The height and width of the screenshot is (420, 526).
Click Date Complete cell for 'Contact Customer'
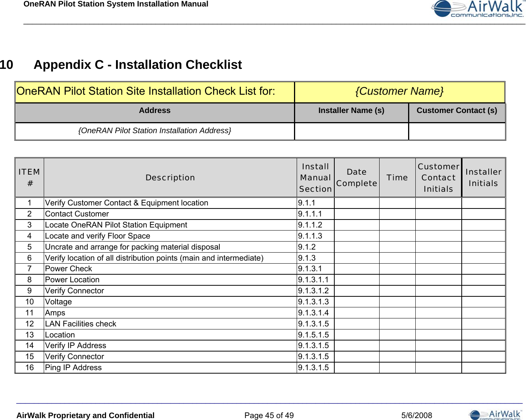[x=357, y=214]
